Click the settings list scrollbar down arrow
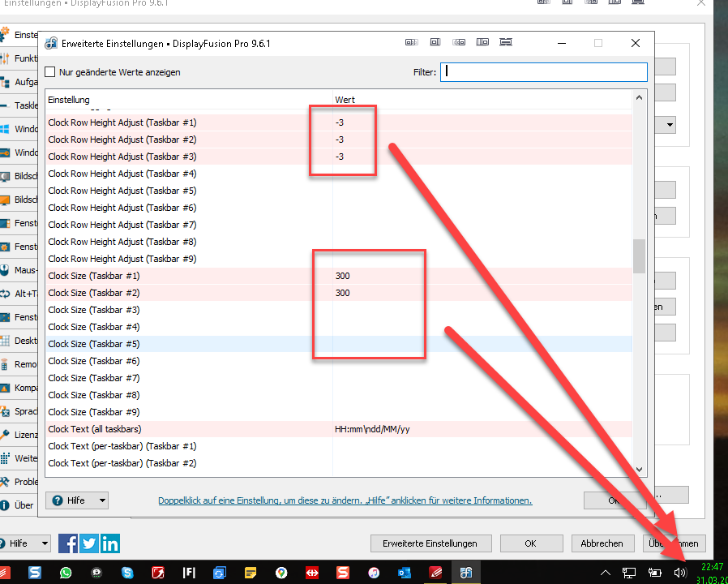Screen dimensions: 728x584 pyautogui.click(x=639, y=469)
